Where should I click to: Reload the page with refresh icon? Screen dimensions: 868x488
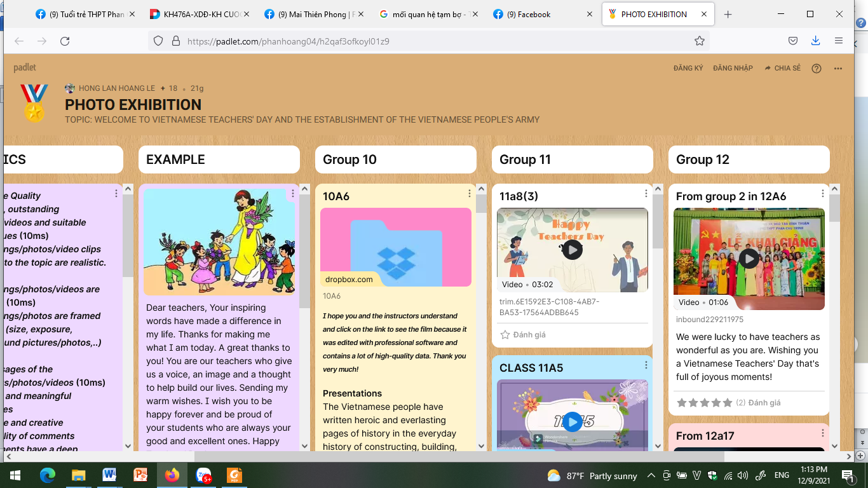65,41
